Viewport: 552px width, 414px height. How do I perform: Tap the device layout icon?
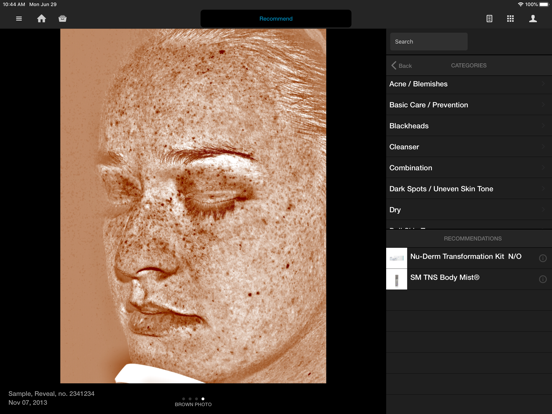[489, 19]
